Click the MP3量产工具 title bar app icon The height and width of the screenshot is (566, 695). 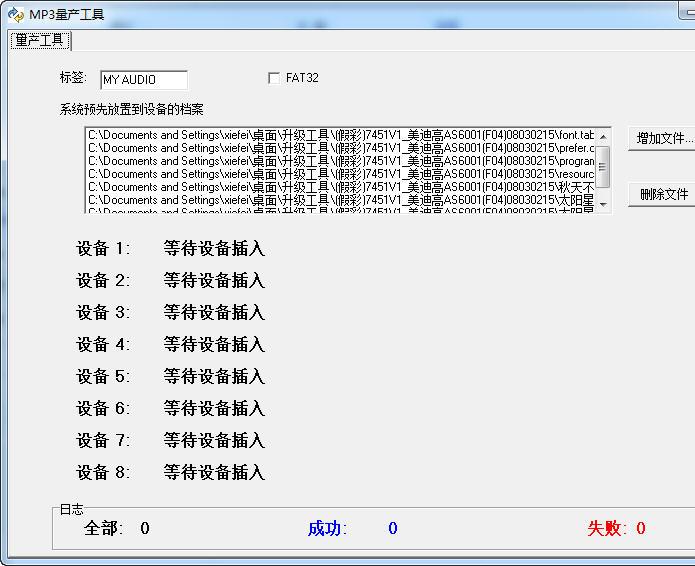click(x=16, y=15)
